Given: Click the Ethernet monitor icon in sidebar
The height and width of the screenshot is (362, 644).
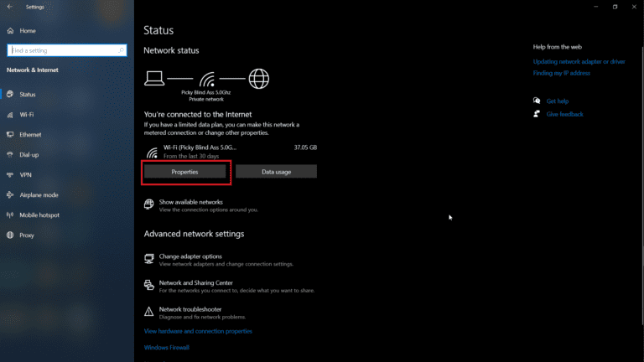Looking at the screenshot, I should click(x=10, y=135).
